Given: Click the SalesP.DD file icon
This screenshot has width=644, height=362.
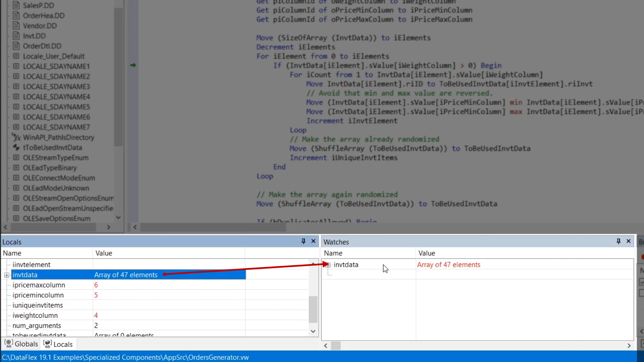Looking at the screenshot, I should coord(16,5).
